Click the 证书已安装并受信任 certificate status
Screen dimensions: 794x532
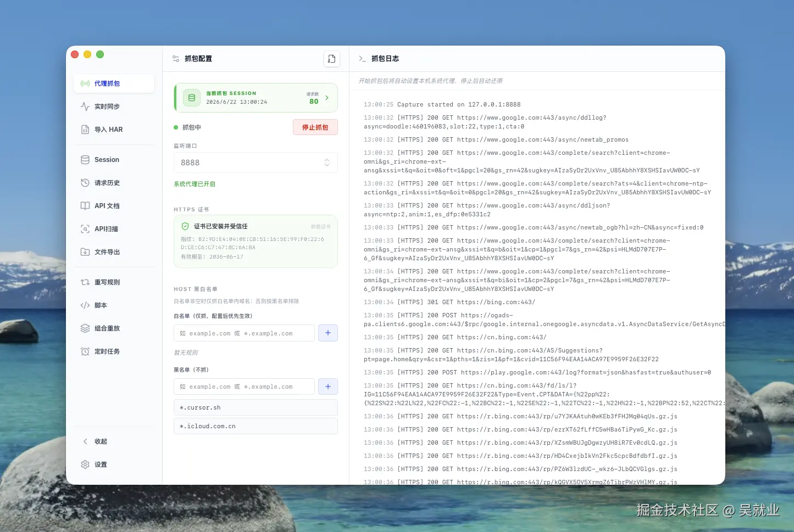click(221, 226)
